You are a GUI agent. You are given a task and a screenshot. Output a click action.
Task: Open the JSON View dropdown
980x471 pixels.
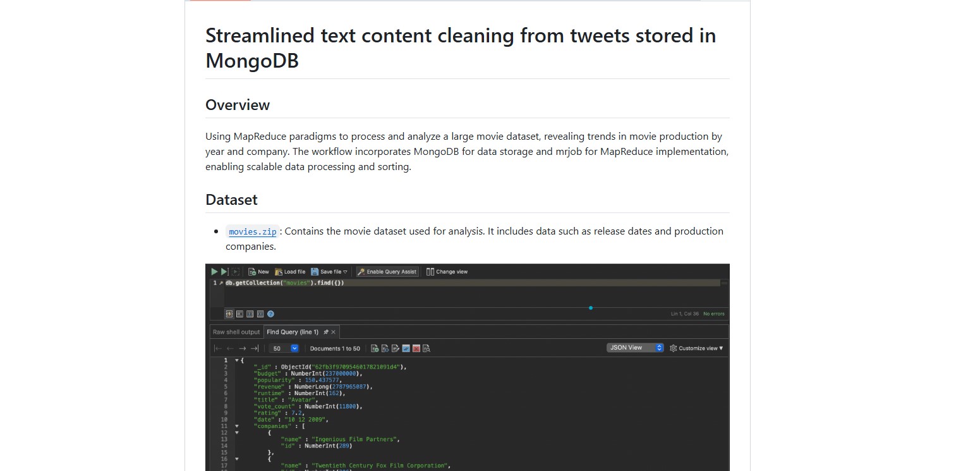point(635,348)
